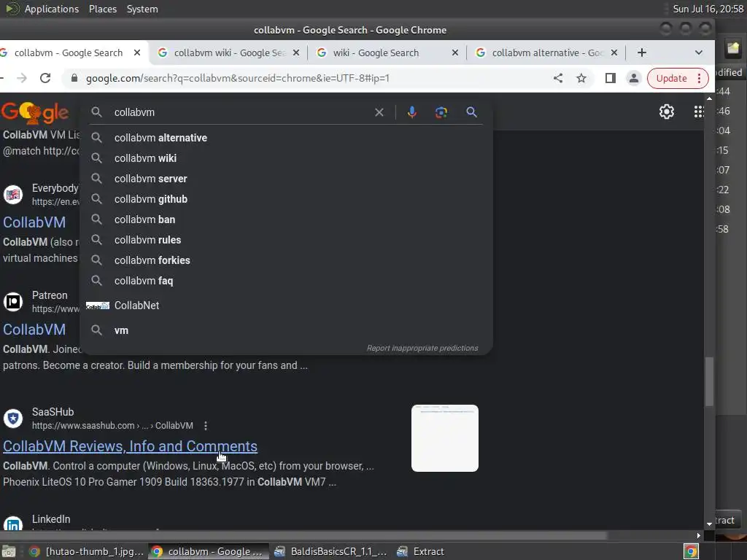Open the System menu
747x560 pixels.
(x=142, y=9)
